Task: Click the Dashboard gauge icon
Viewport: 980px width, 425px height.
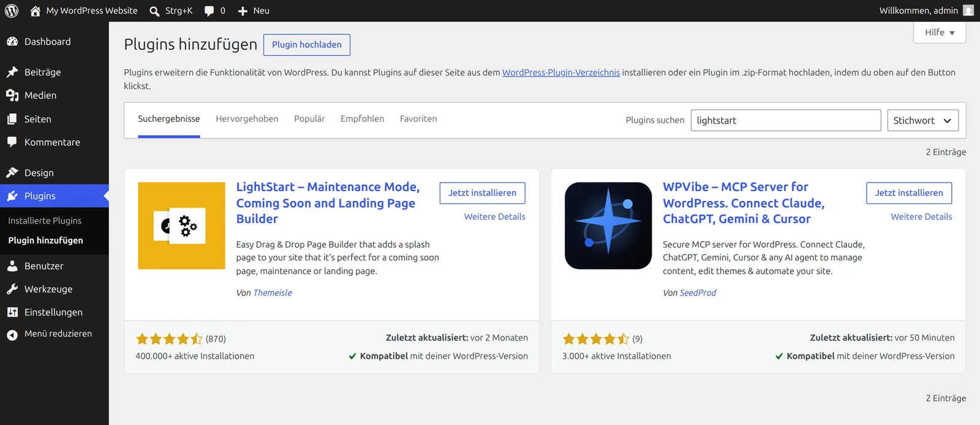Action: tap(12, 42)
